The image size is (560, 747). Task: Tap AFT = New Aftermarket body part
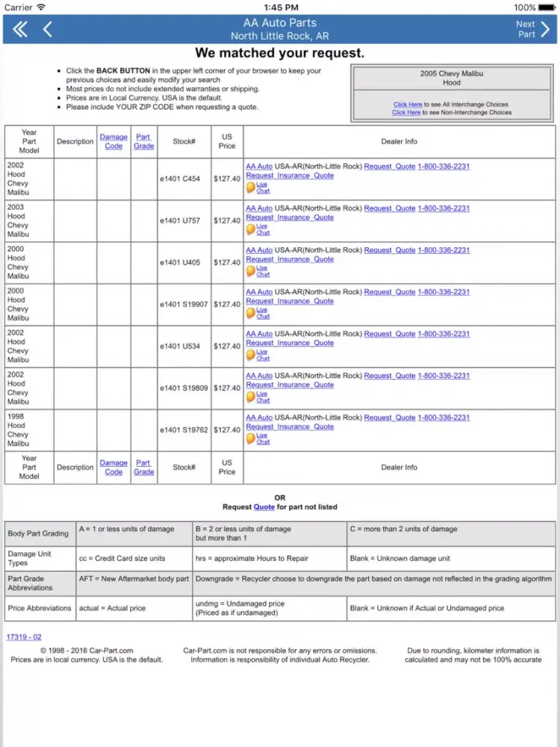click(x=134, y=579)
